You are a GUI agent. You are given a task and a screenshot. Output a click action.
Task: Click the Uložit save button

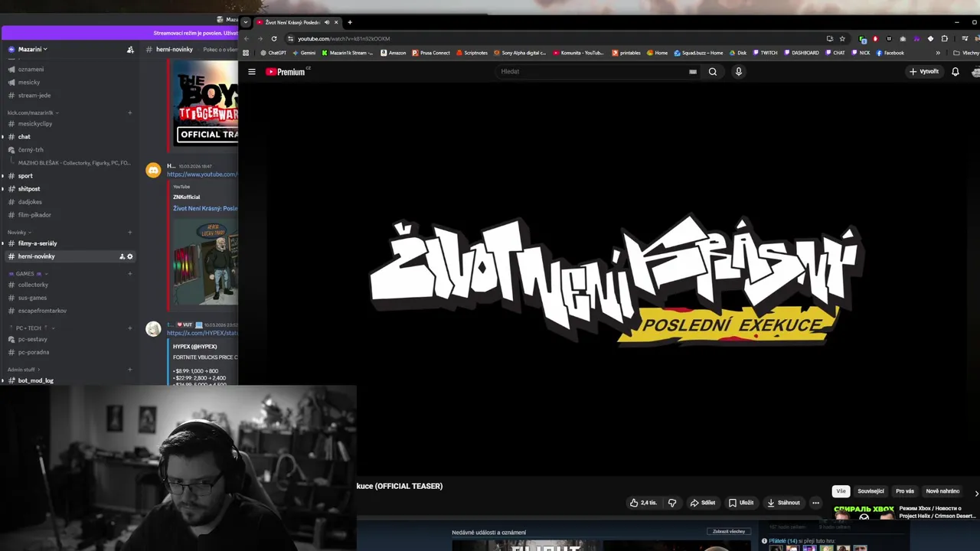741,503
